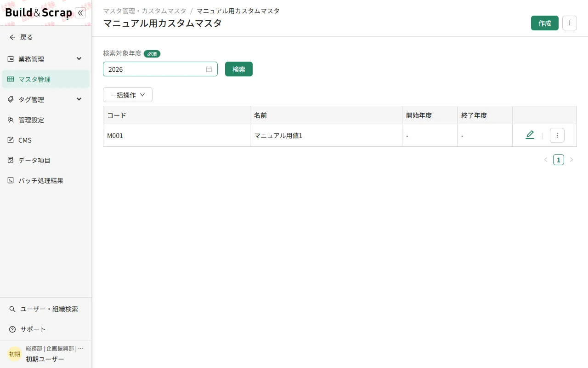The height and width of the screenshot is (368, 588).
Task: Click the 必須 badge
Action: (x=152, y=54)
